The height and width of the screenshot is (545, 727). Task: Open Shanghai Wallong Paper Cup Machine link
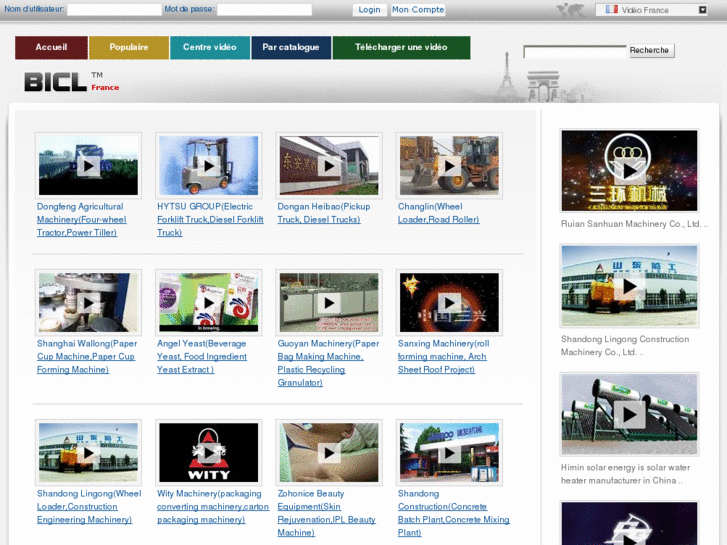point(87,356)
